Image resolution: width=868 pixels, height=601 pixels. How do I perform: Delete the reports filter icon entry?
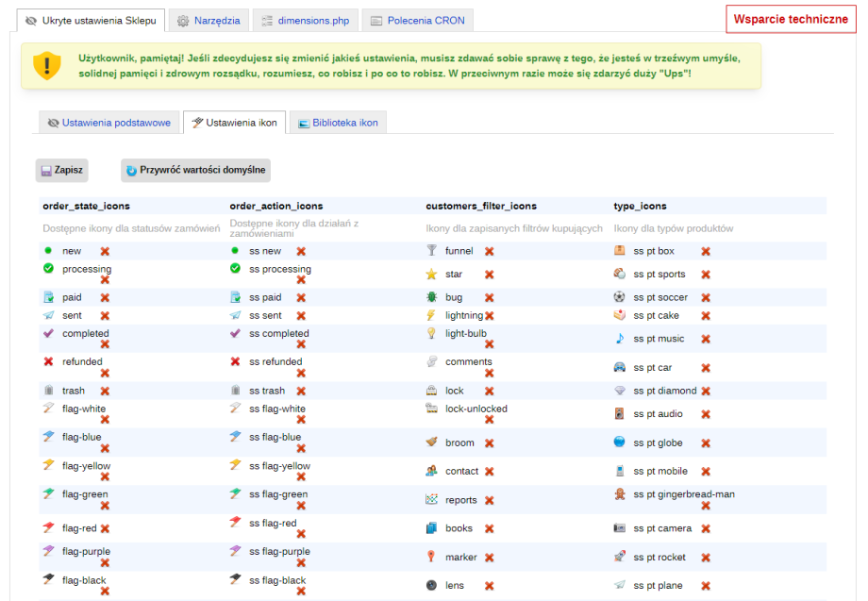pyautogui.click(x=490, y=500)
